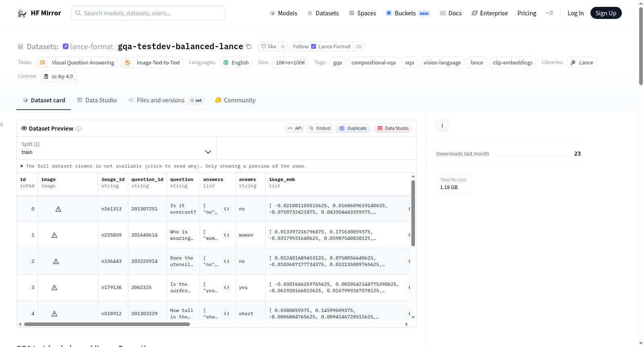Open the API button in Dataset Preview
The height and width of the screenshot is (347, 644).
(295, 128)
